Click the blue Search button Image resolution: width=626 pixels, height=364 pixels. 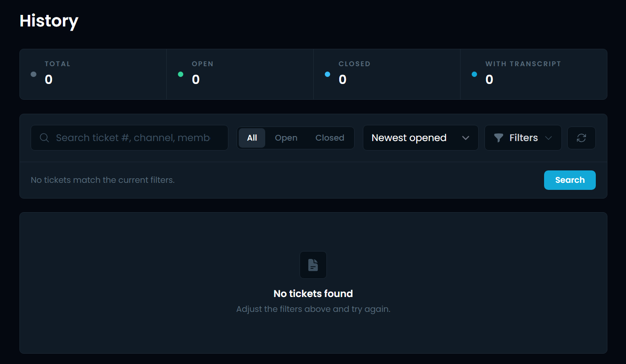pyautogui.click(x=570, y=180)
